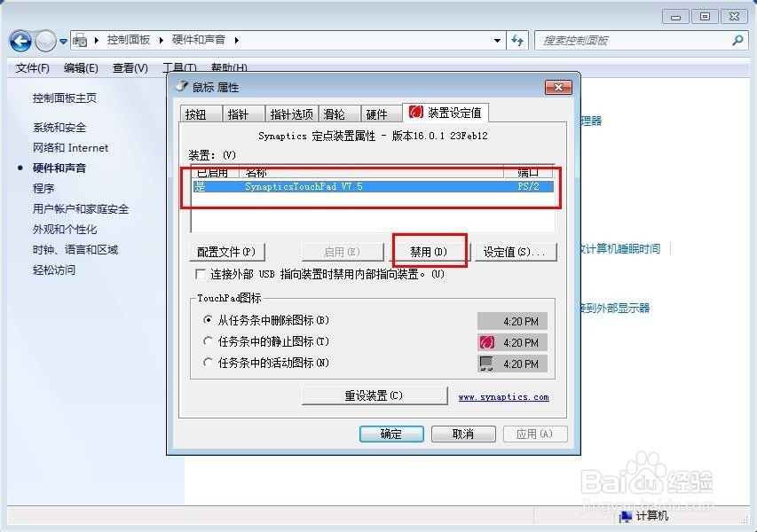Open 设定值(S)... settings button

tap(515, 252)
